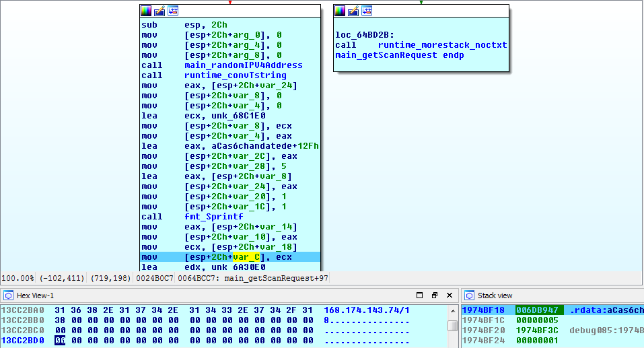Screen dimensions: 644x348
Task: Click the Hex View-1 panel icon
Action: click(x=7, y=295)
